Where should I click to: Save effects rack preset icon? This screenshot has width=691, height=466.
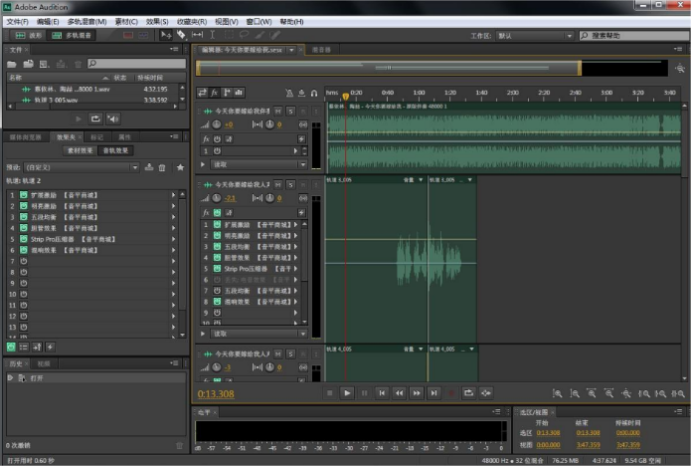click(x=149, y=168)
